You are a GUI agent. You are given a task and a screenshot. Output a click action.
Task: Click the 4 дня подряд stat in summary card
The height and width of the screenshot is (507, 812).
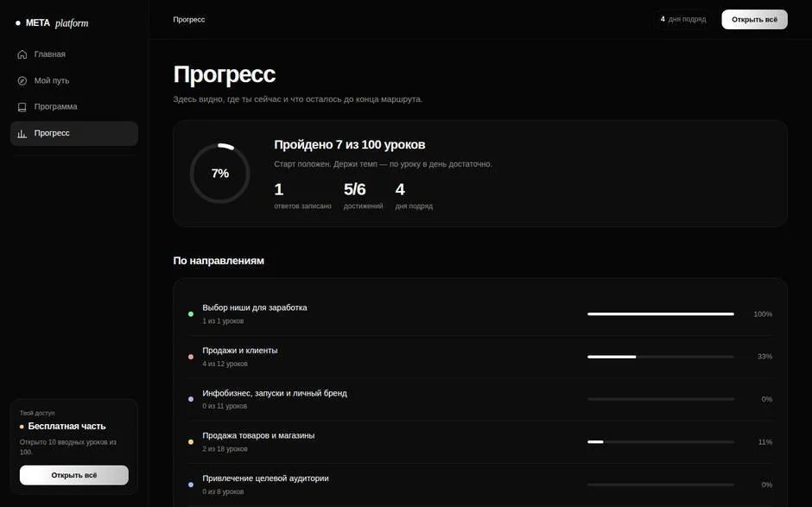tap(414, 196)
